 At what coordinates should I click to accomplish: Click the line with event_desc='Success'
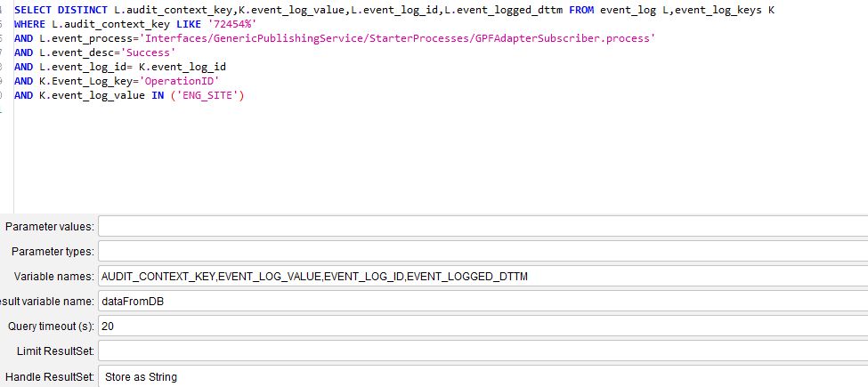click(x=94, y=52)
